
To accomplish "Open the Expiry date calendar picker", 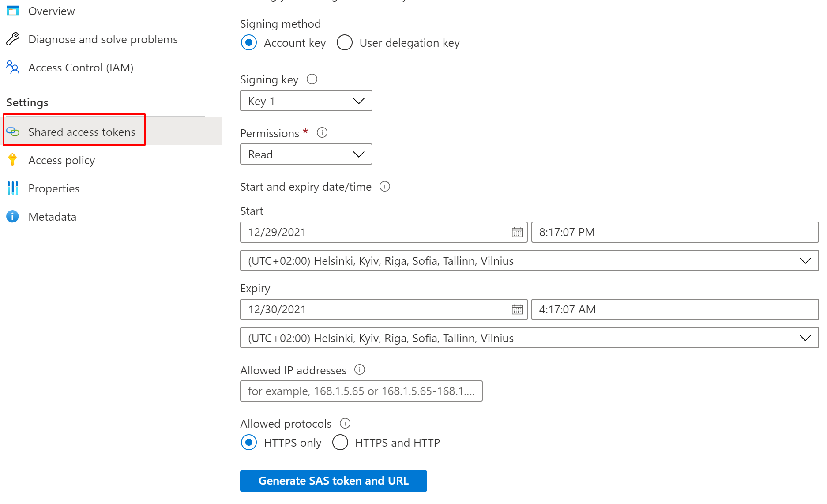I will (517, 309).
